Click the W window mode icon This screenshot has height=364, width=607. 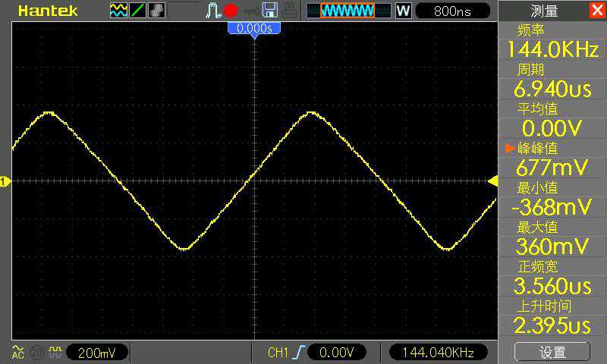pos(404,11)
